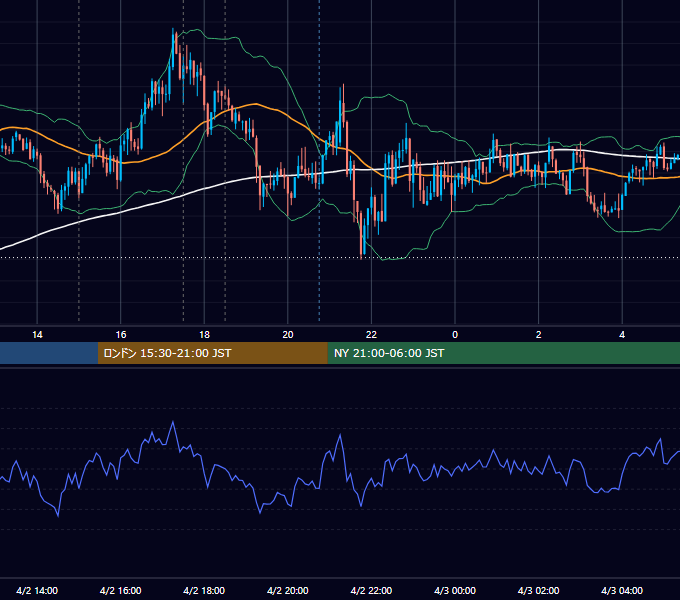Viewport: 680px width, 600px height.
Task: Click the NY 21:00-06:00 JST session band
Action: tap(503, 353)
